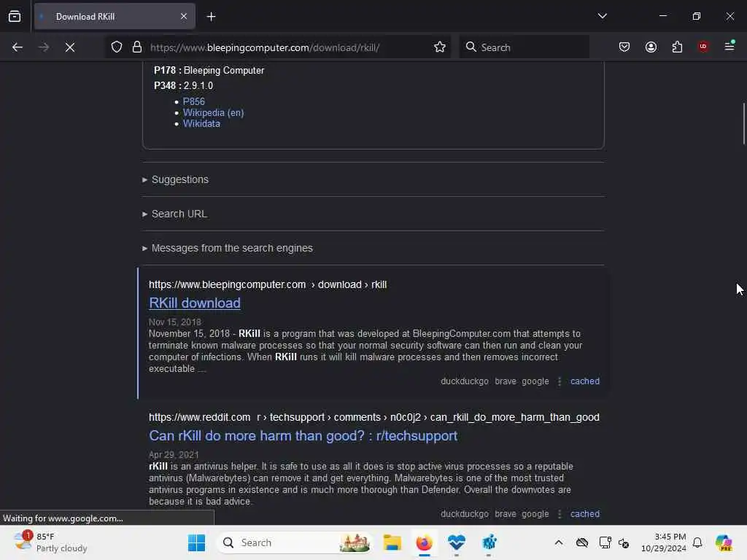Open Can rKill do more harm result

[303, 436]
